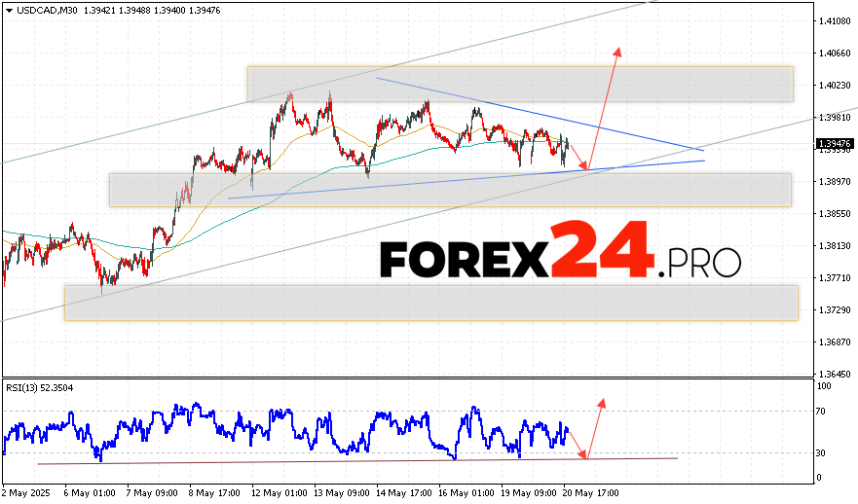Select the upper gray resistance zone near 1.4023
The image size is (858, 504).
pyautogui.click(x=520, y=84)
